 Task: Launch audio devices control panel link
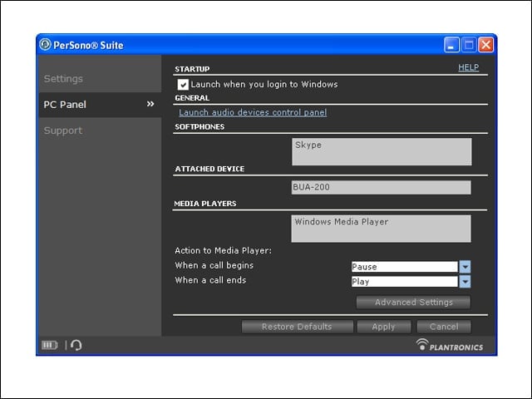click(x=253, y=112)
